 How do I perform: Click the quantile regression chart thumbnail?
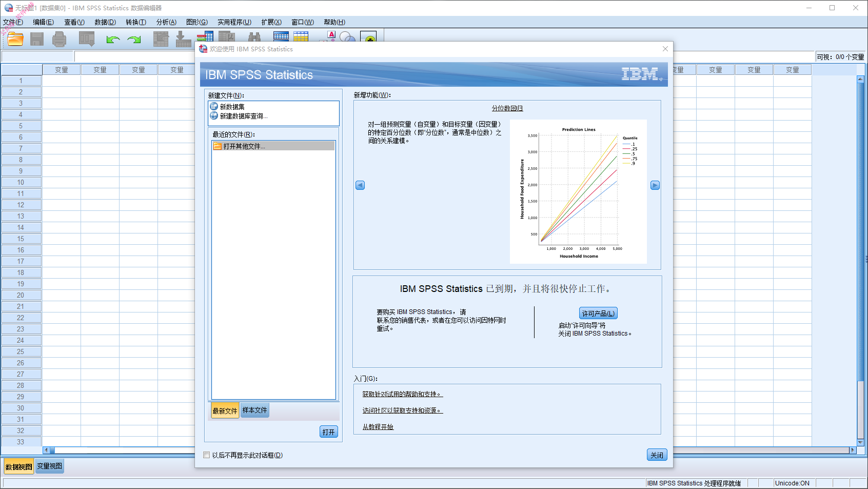(579, 191)
